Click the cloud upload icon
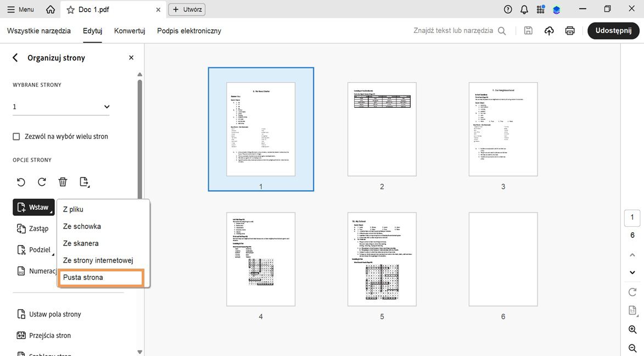The height and width of the screenshot is (356, 644). (x=549, y=30)
